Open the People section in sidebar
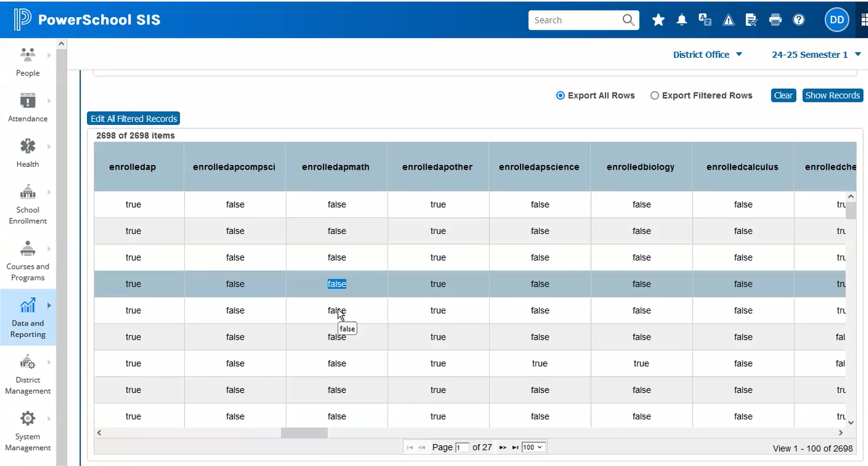868x466 pixels. [27, 60]
